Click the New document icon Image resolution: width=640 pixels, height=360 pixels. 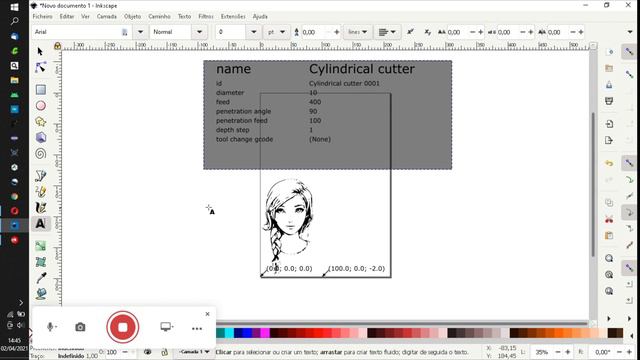(x=609, y=52)
